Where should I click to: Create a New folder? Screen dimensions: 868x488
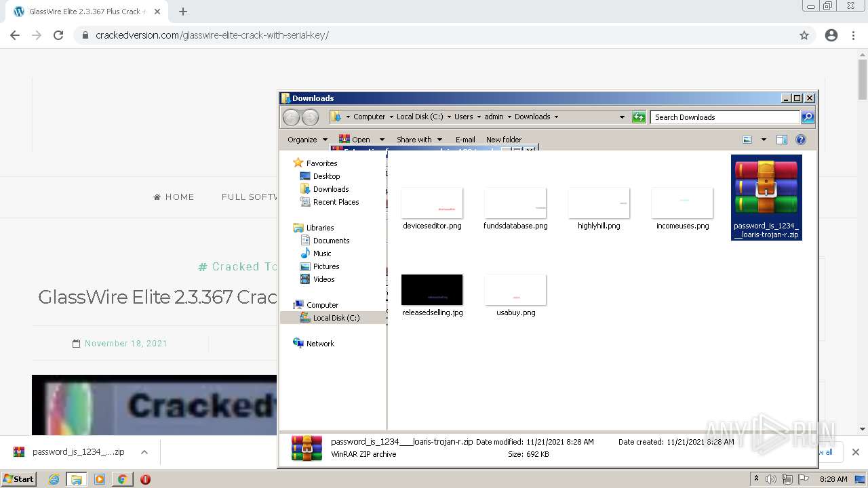pyautogui.click(x=504, y=140)
